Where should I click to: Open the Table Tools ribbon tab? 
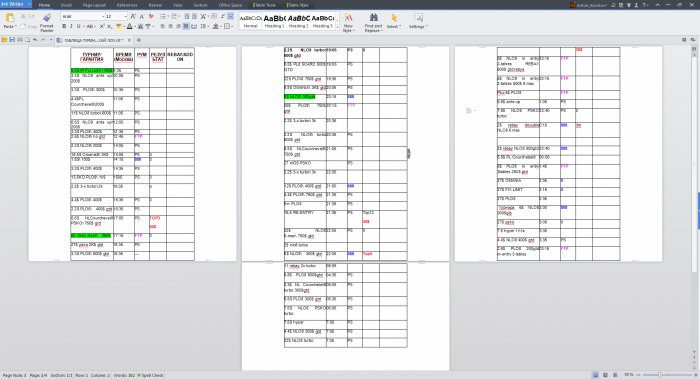click(264, 5)
